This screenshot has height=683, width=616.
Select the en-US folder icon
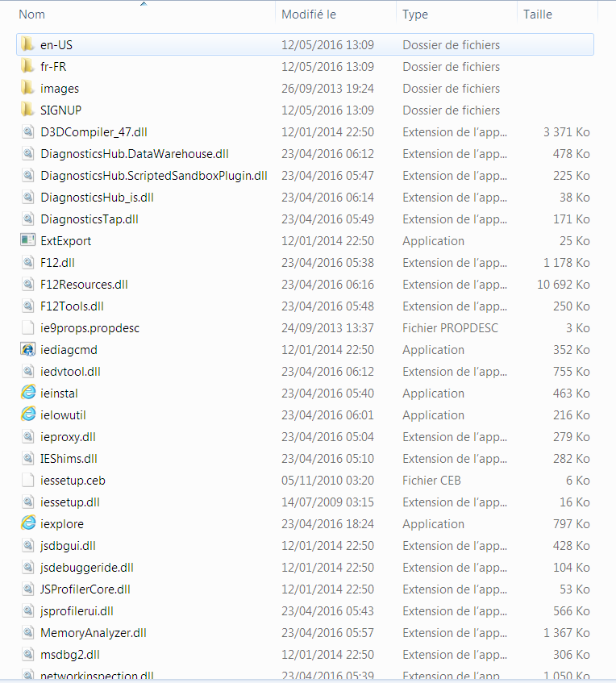pyautogui.click(x=27, y=44)
